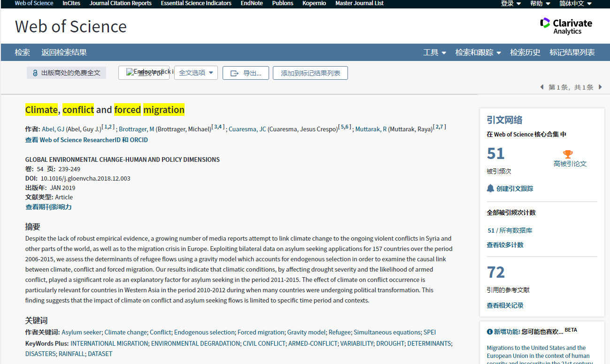Viewport: 610px width, 364px height.
Task: Open the Master Journal List tab
Action: click(359, 3)
